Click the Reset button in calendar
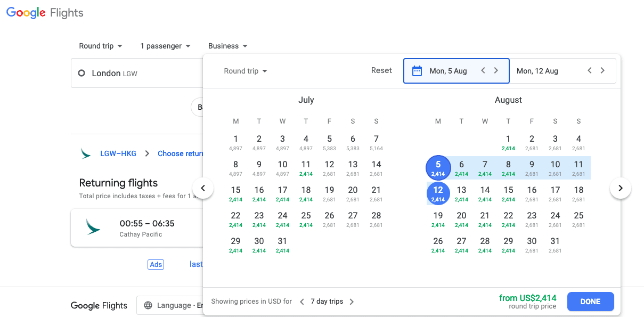The height and width of the screenshot is (317, 644). coord(381,70)
